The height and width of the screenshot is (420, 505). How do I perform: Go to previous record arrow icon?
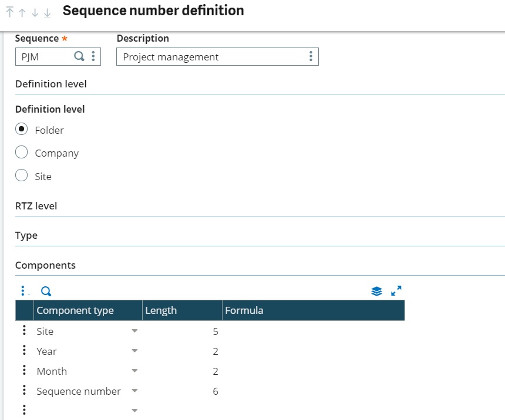tap(22, 13)
